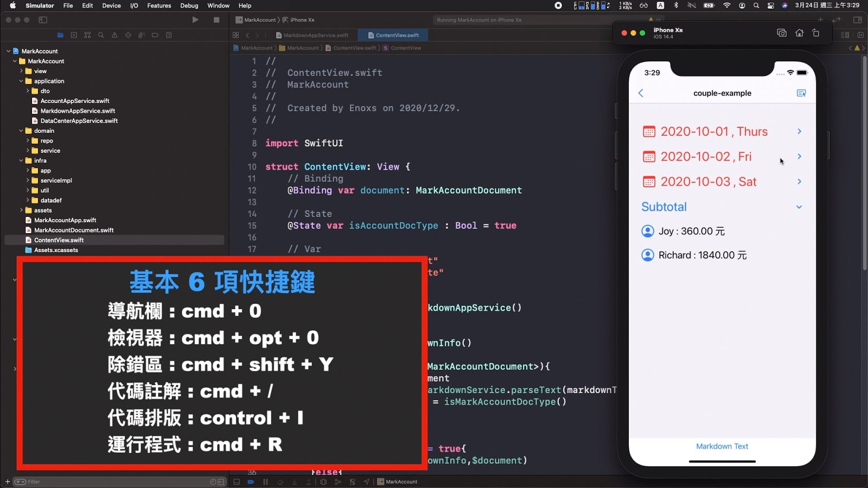
Task: Collapse the MarkAccount project root
Action: coord(8,52)
